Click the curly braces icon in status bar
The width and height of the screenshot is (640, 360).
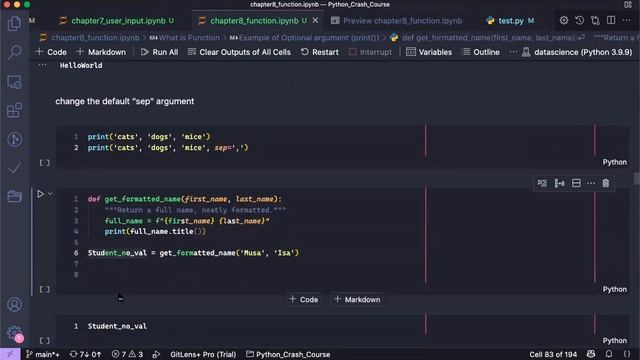tap(627, 354)
